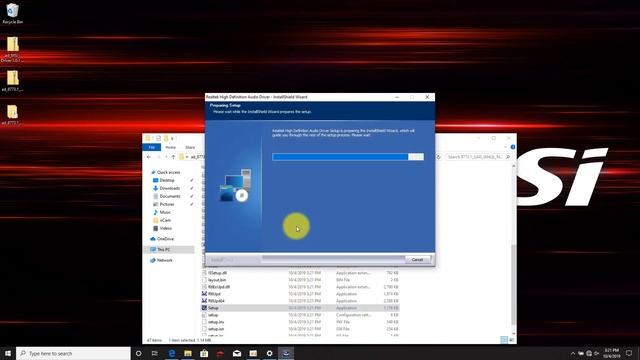Open Microsoft Store from the taskbar
Viewport: 640px width, 360px height.
[x=204, y=353]
